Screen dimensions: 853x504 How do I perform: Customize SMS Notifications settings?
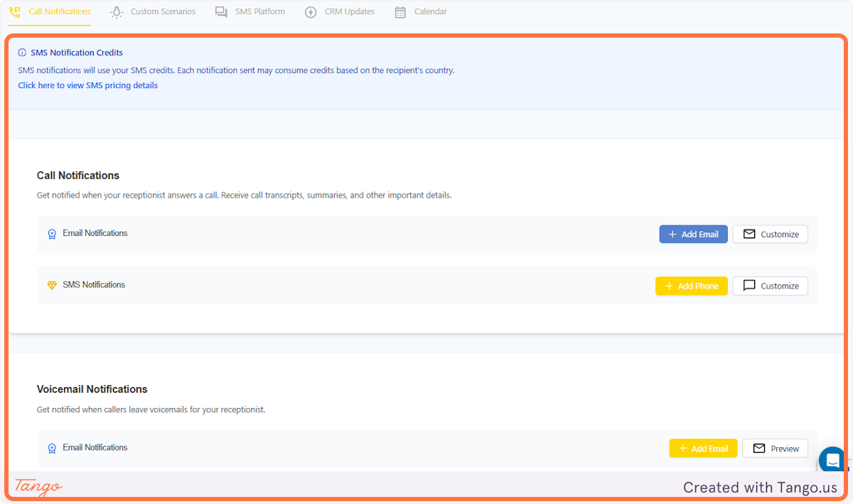771,286
